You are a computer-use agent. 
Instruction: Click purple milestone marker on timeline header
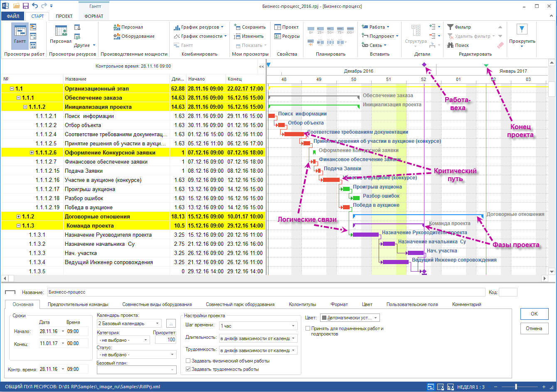[x=424, y=65]
